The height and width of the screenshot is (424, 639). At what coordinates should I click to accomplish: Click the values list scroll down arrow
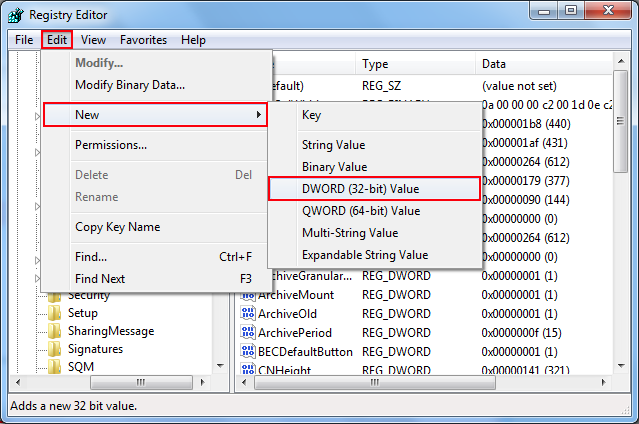pos(621,366)
